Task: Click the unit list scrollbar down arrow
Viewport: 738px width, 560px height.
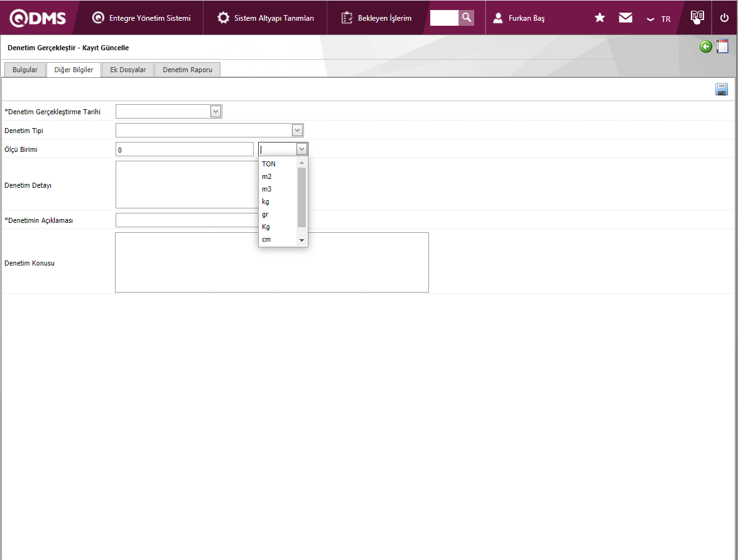Action: click(x=301, y=240)
